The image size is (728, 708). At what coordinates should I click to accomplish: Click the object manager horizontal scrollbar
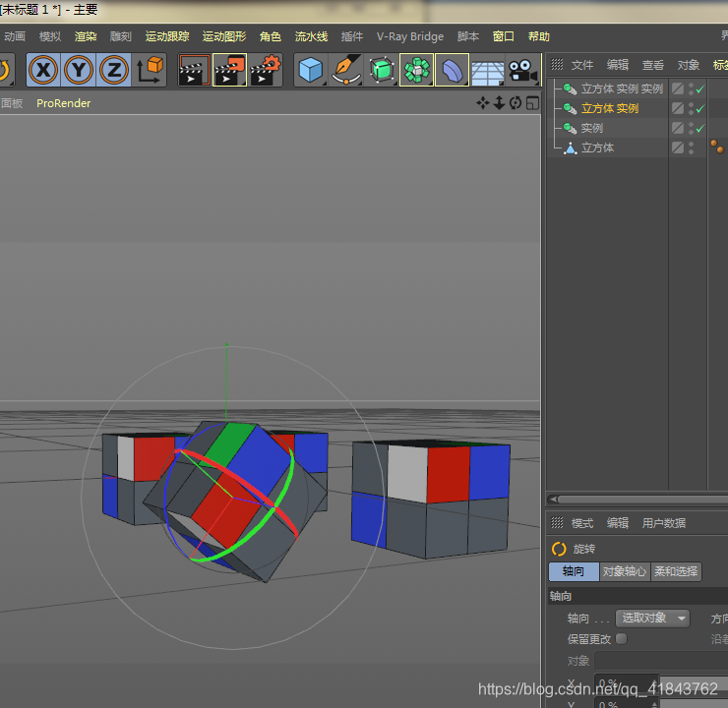[637, 500]
